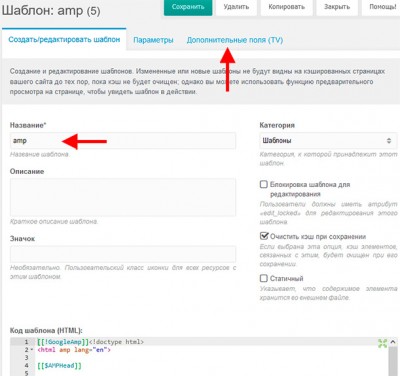Toggle Блокировка шаблона для редактирования checkbox
400x376 pixels.
[264, 184]
